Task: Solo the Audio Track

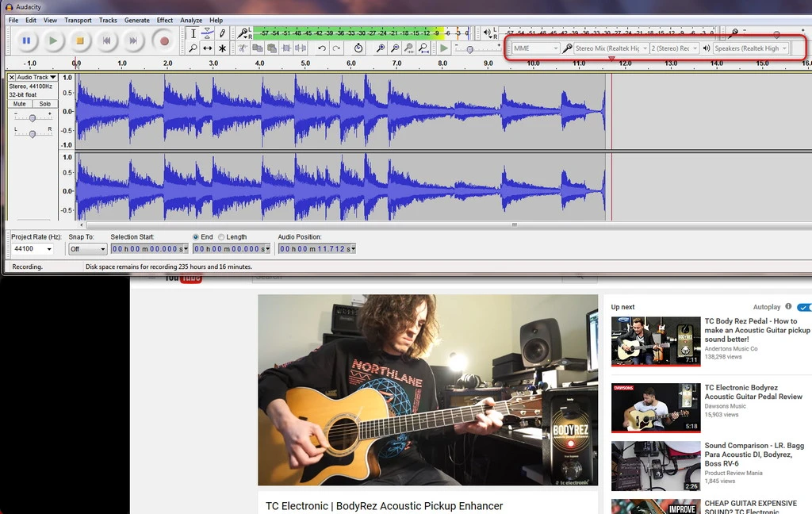Action: (45, 104)
